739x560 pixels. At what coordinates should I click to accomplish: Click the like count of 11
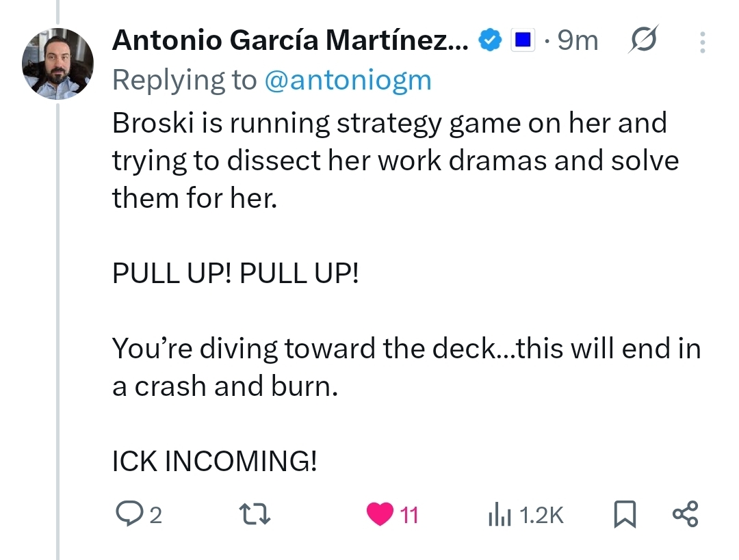click(409, 515)
